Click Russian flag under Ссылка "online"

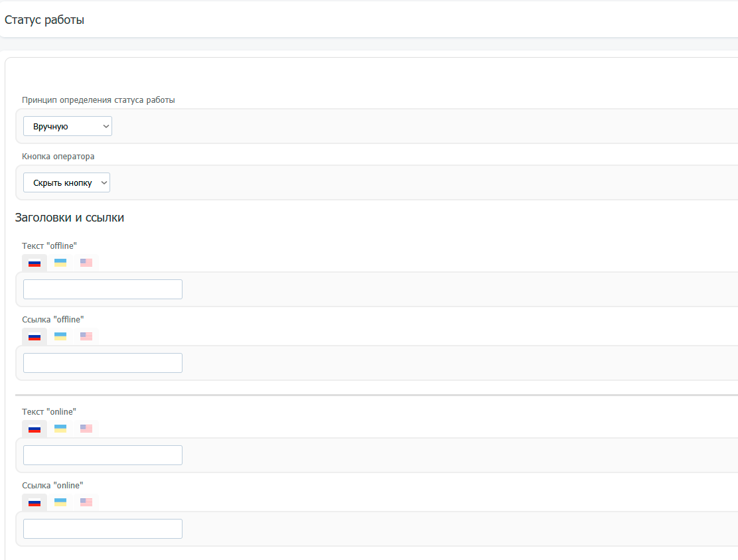35,502
